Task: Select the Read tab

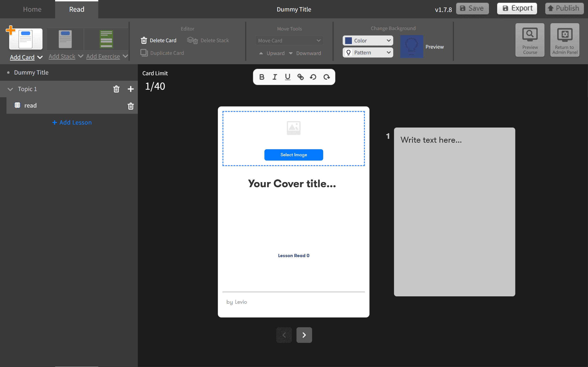Action: pyautogui.click(x=76, y=9)
